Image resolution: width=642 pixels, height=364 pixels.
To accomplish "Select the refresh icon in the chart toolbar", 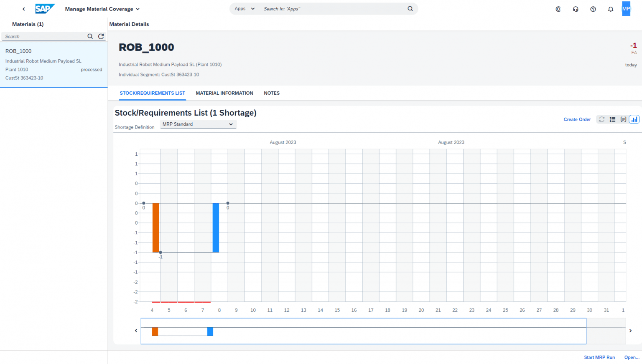I will [x=601, y=119].
